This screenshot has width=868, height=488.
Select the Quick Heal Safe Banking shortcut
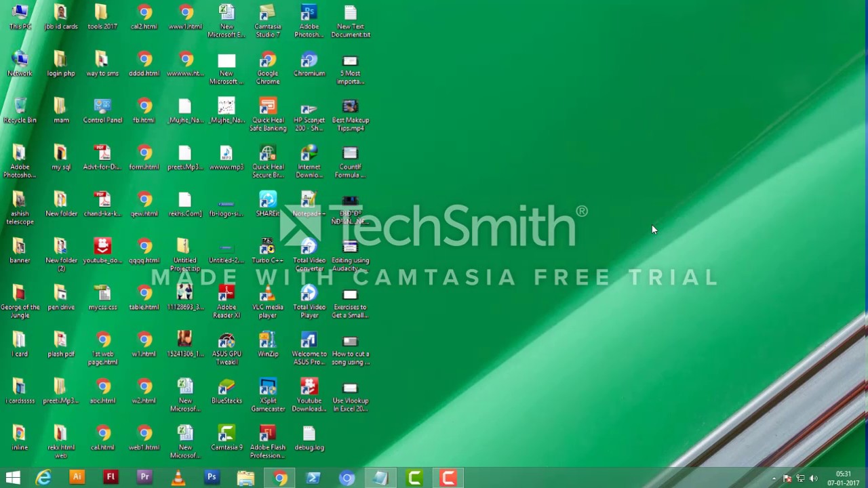click(268, 115)
